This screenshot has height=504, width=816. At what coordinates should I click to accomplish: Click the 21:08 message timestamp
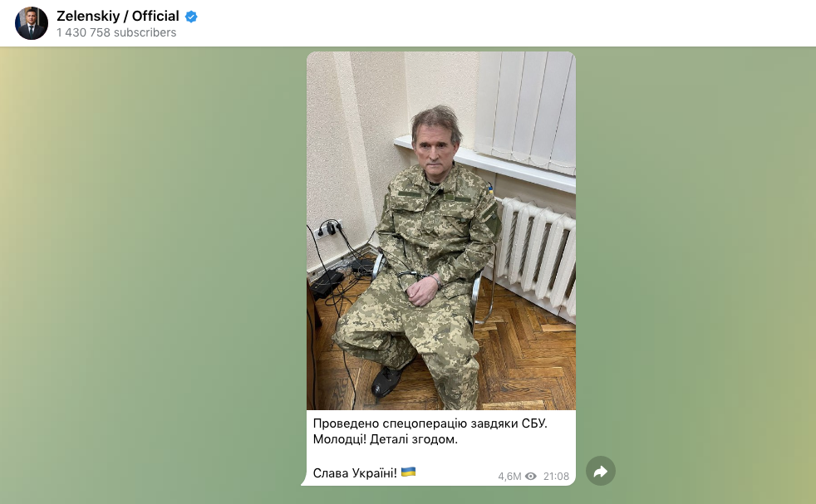(x=556, y=477)
